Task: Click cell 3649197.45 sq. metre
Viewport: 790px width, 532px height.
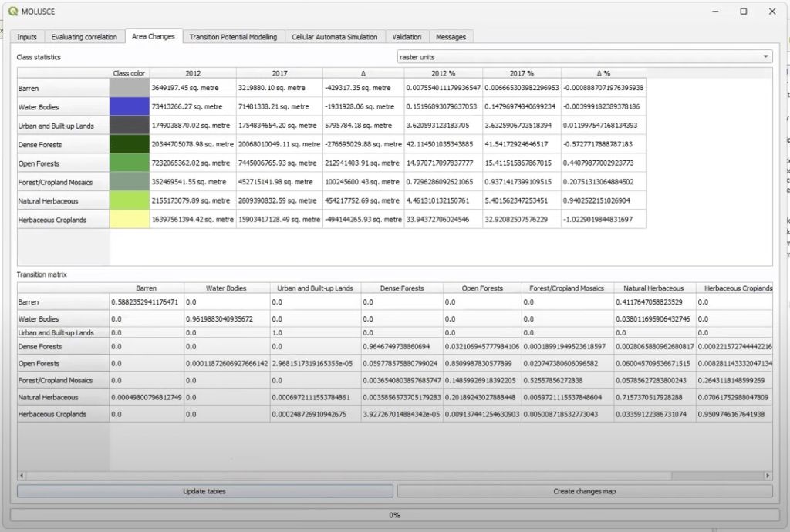Action: tap(193, 88)
